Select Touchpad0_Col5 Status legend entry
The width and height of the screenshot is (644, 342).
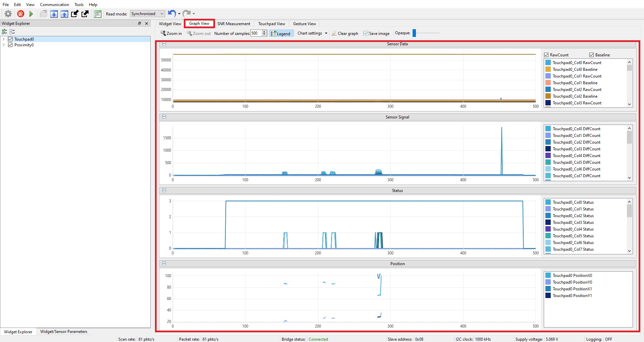click(573, 236)
